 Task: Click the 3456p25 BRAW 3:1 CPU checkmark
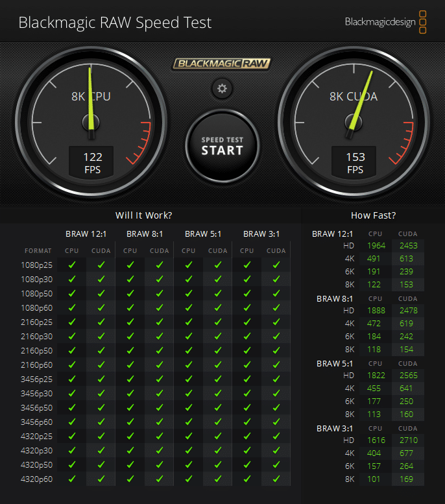pyautogui.click(x=247, y=379)
